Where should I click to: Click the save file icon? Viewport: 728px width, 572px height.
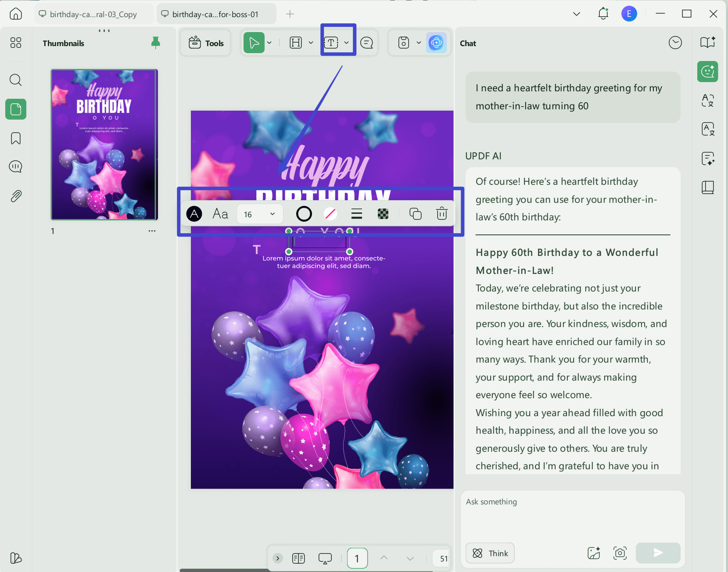pyautogui.click(x=404, y=43)
